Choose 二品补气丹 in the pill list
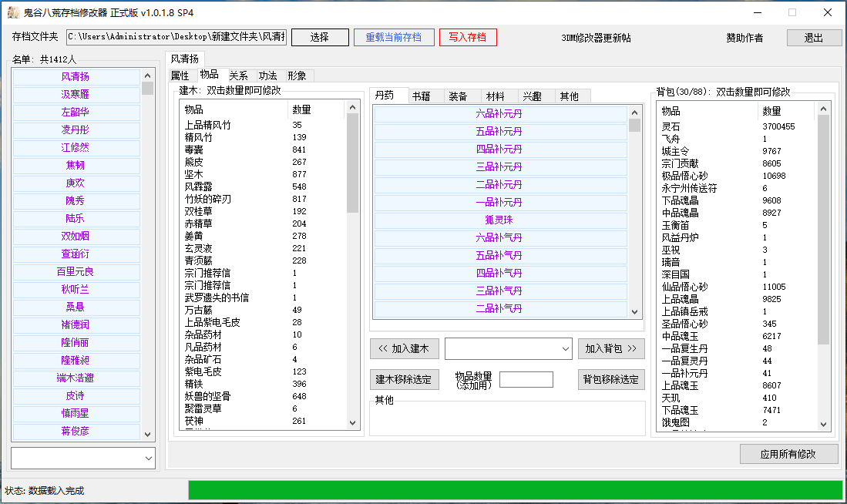This screenshot has height=504, width=847. [500, 308]
